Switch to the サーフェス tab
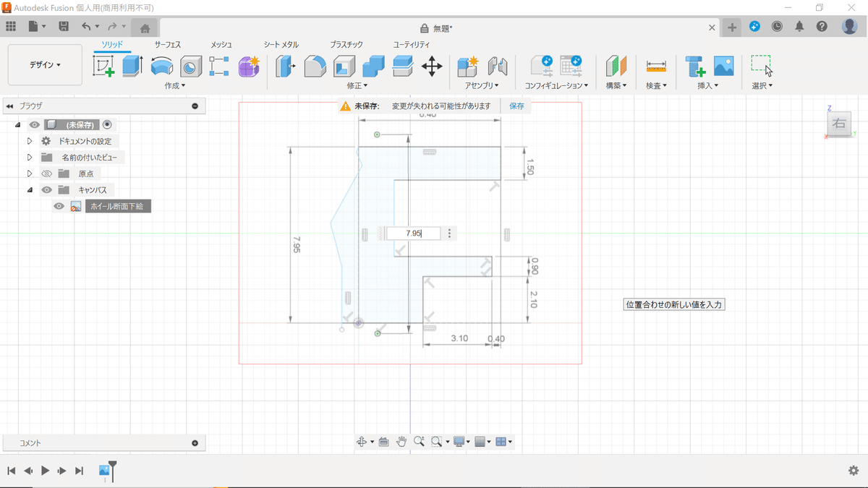 [167, 45]
